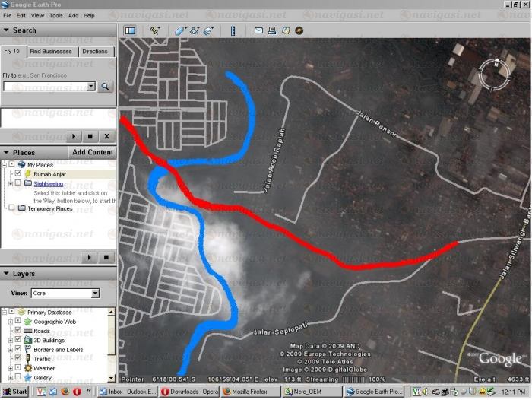This screenshot has width=532, height=400.
Task: Toggle the sidebar visibility icon
Action: (129, 30)
